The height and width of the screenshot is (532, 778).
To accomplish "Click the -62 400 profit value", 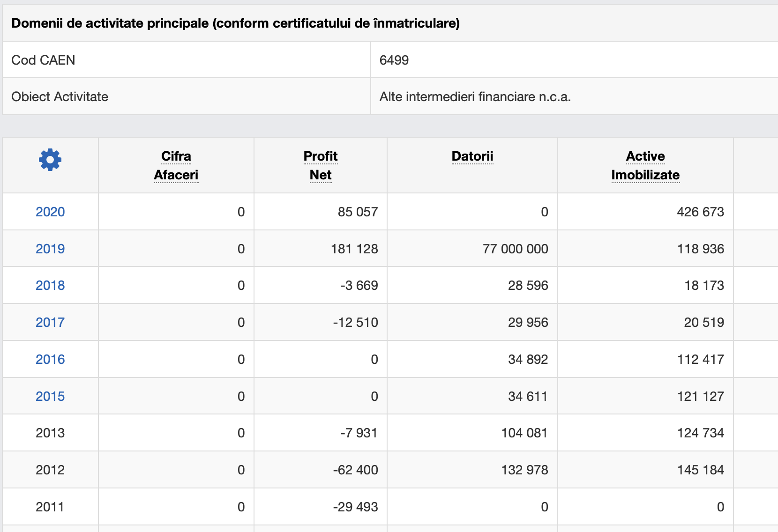I will coord(355,470).
